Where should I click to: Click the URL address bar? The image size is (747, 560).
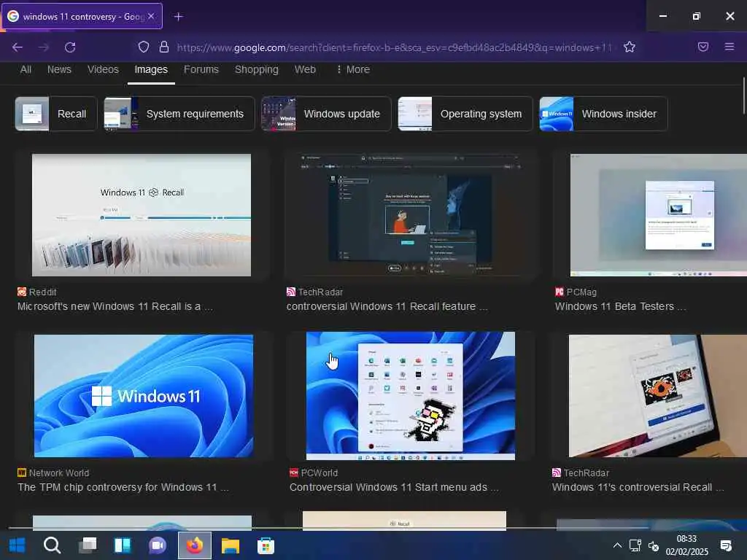click(394, 47)
